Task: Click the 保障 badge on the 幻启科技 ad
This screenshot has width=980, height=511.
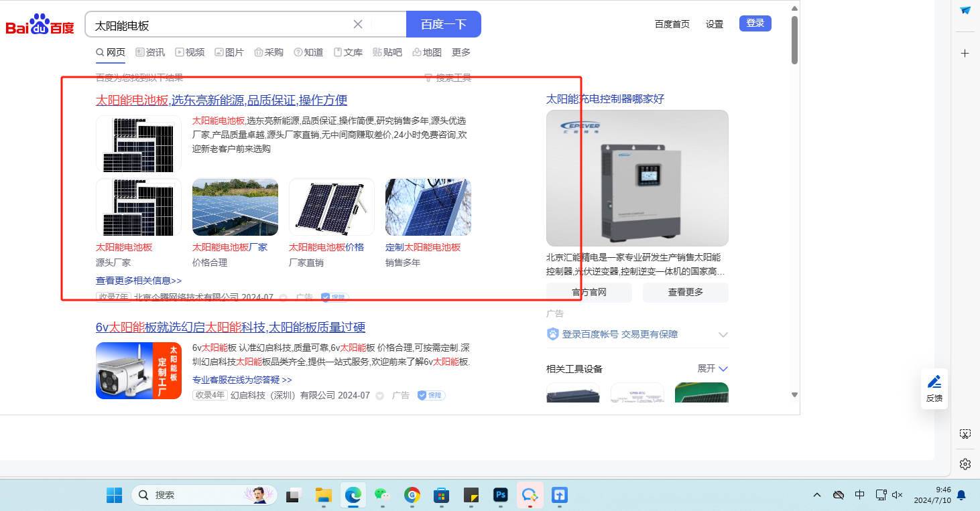Action: click(431, 396)
